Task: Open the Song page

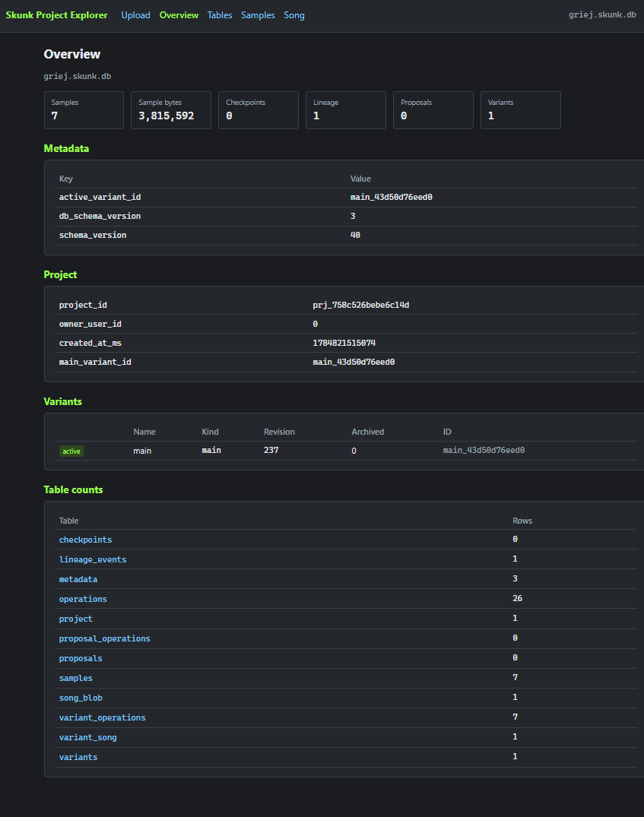Action: click(x=294, y=15)
